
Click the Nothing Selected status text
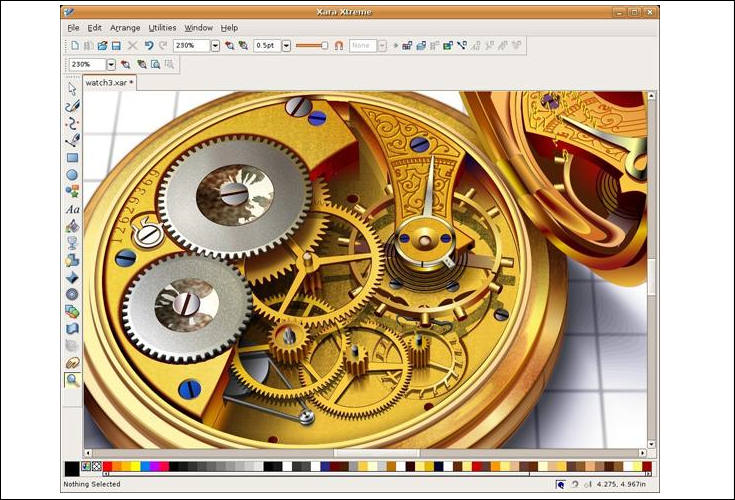pos(92,484)
